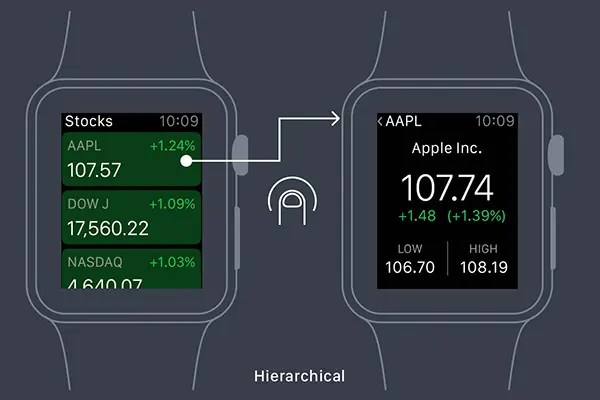This screenshot has width=600, height=400.
Task: Click the +1.48 point change value
Action: coord(417,216)
